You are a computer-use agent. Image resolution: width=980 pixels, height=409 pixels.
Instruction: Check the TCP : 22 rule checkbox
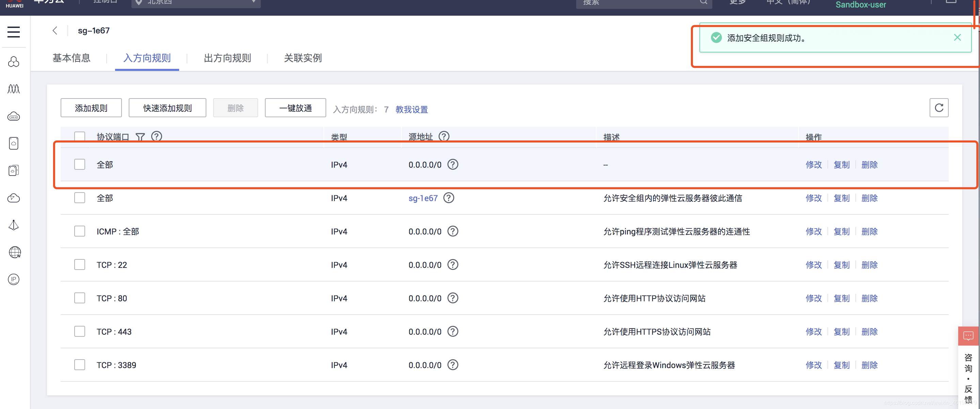pos(80,264)
